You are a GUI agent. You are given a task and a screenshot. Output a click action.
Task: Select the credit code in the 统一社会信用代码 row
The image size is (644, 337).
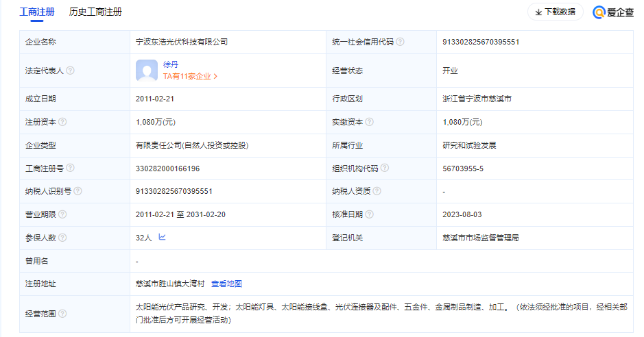[481, 42]
